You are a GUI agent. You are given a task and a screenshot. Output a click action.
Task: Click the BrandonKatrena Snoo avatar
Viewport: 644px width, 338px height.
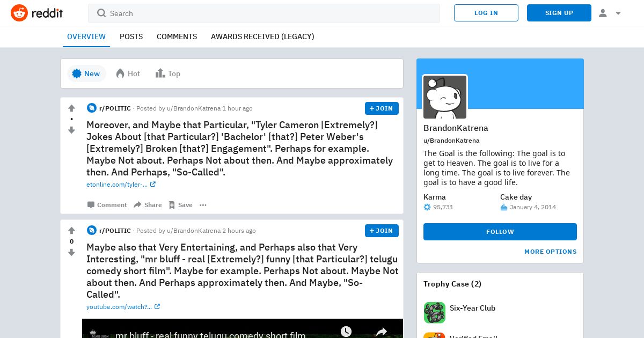tap(445, 97)
